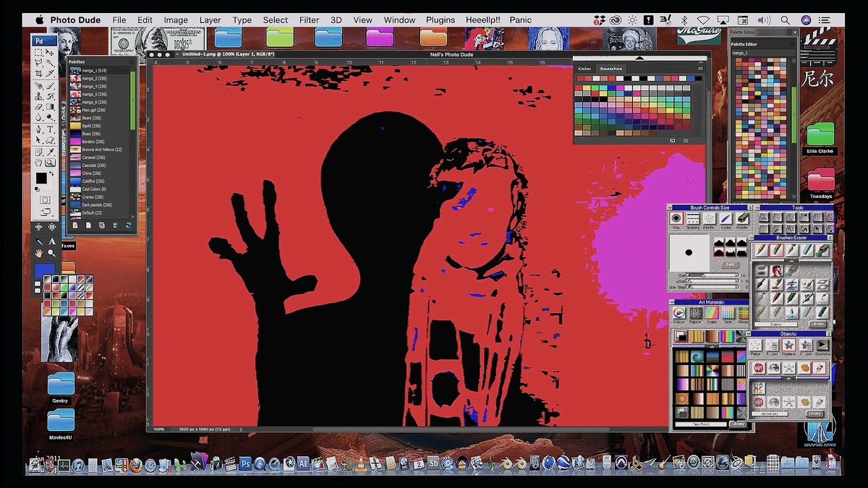
Task: Select the Browns And Yellows (22) palette
Action: pyautogui.click(x=101, y=150)
